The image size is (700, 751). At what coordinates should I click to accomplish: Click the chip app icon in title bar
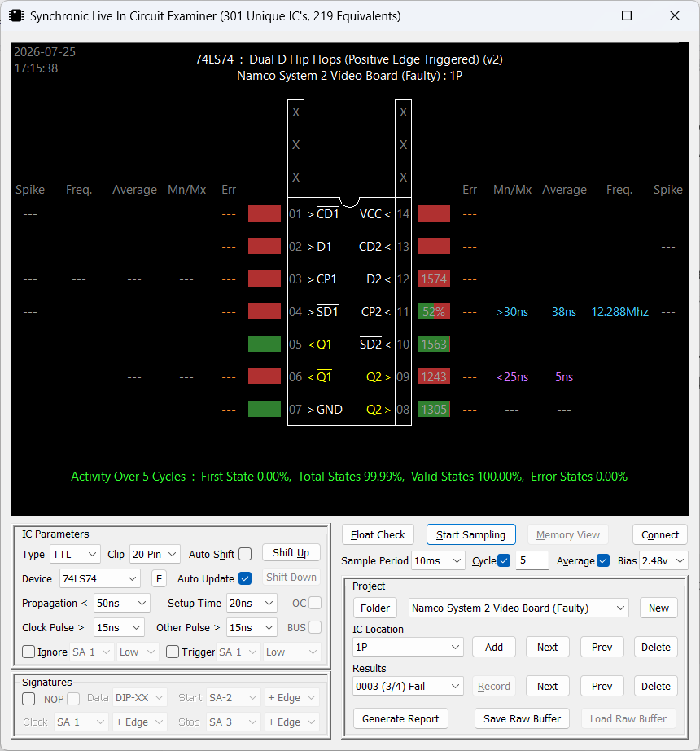pyautogui.click(x=15, y=15)
